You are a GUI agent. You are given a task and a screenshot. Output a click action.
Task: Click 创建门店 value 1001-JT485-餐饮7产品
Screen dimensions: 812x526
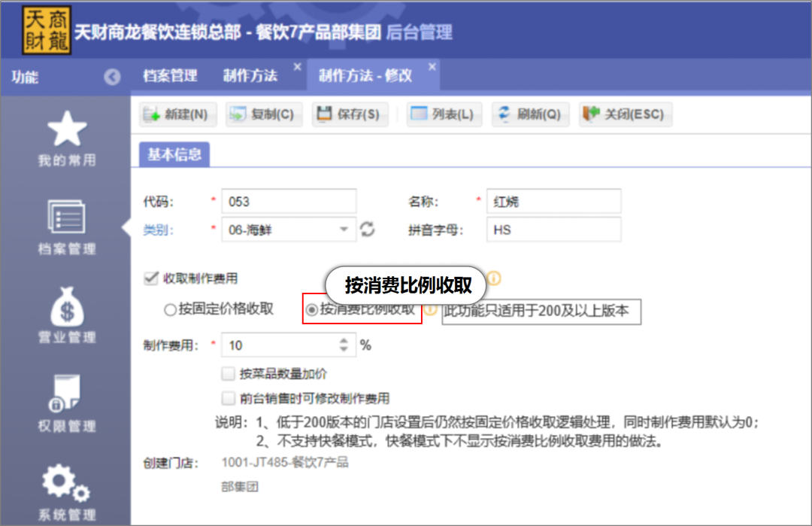pyautogui.click(x=285, y=462)
